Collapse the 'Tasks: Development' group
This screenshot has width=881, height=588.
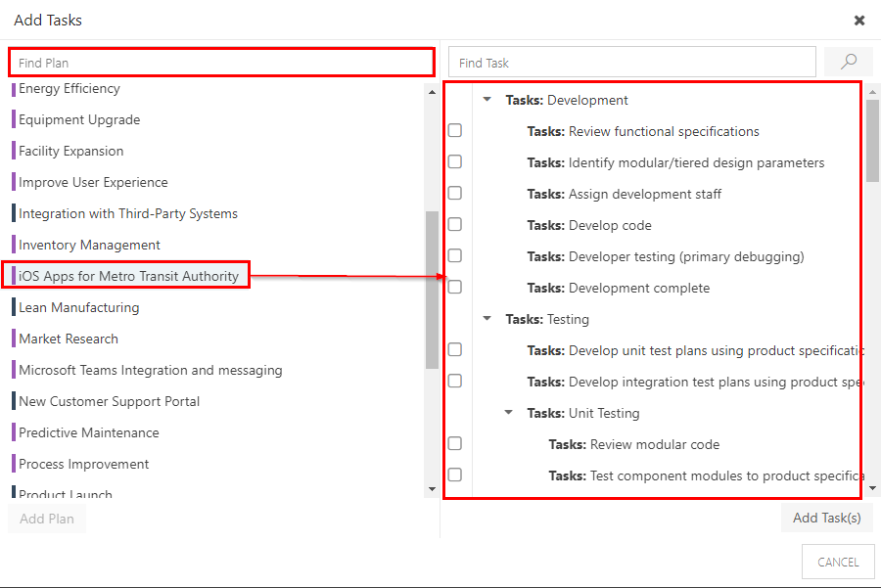coord(487,99)
